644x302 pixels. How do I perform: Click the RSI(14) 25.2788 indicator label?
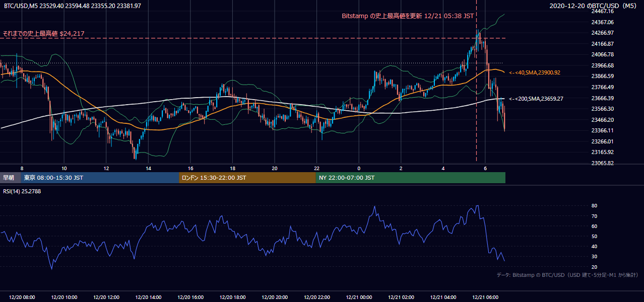pos(22,191)
